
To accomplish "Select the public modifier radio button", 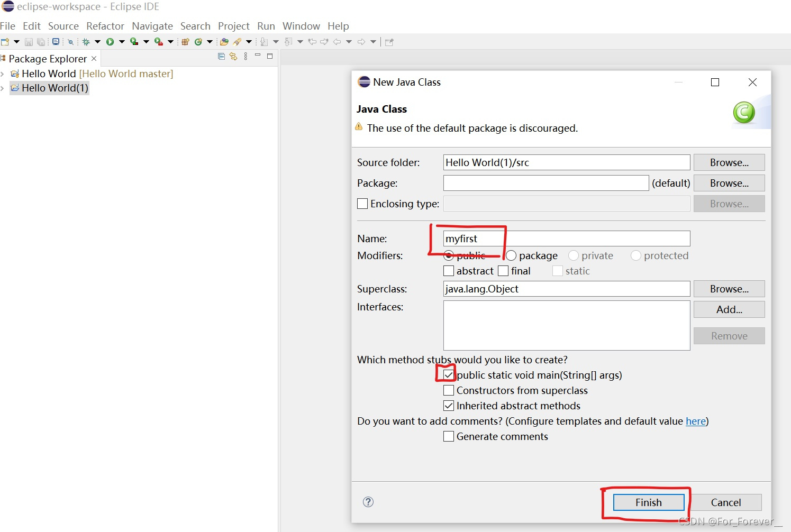I will point(449,255).
